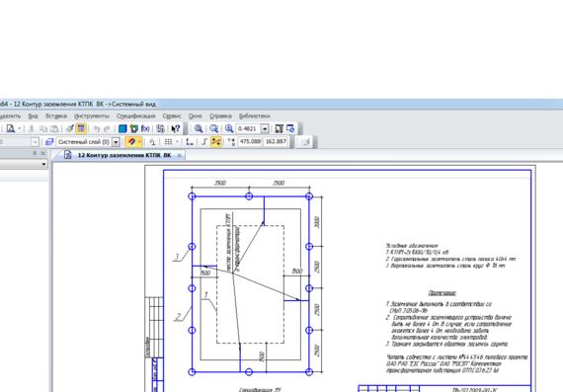Toggle the highlighted properties panel button
Screen dimensions: 563x392
pos(81,128)
